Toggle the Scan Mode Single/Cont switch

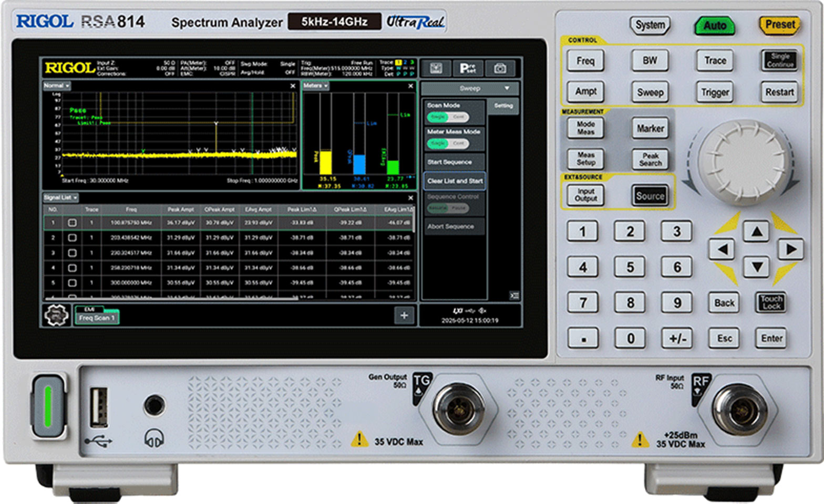click(448, 117)
